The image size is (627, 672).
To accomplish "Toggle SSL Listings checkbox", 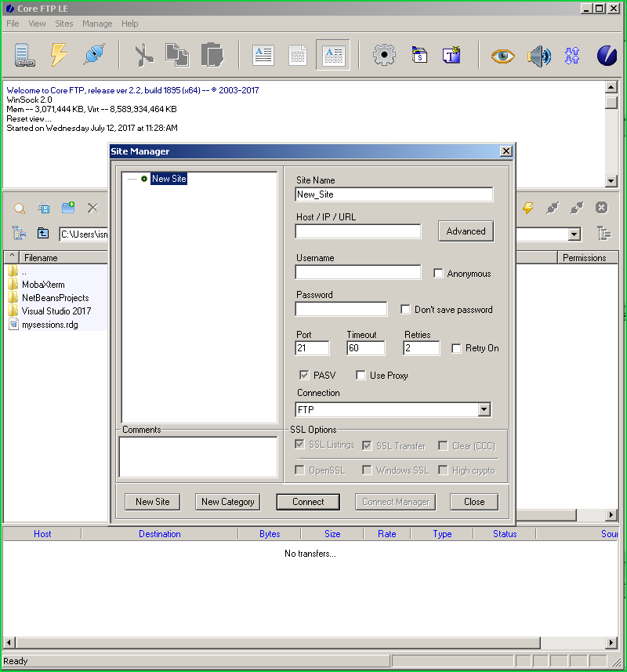I will (x=300, y=445).
